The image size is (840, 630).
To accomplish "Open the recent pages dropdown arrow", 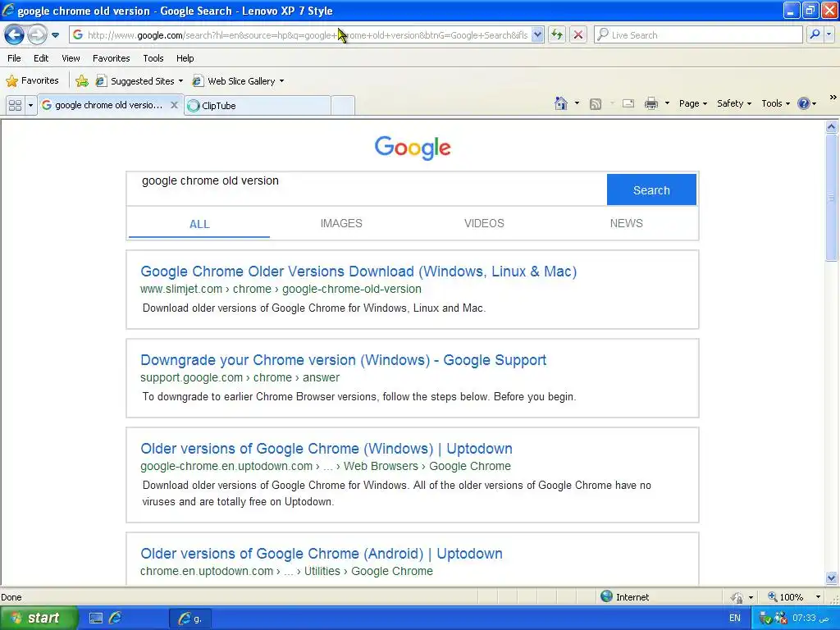I will 55,35.
